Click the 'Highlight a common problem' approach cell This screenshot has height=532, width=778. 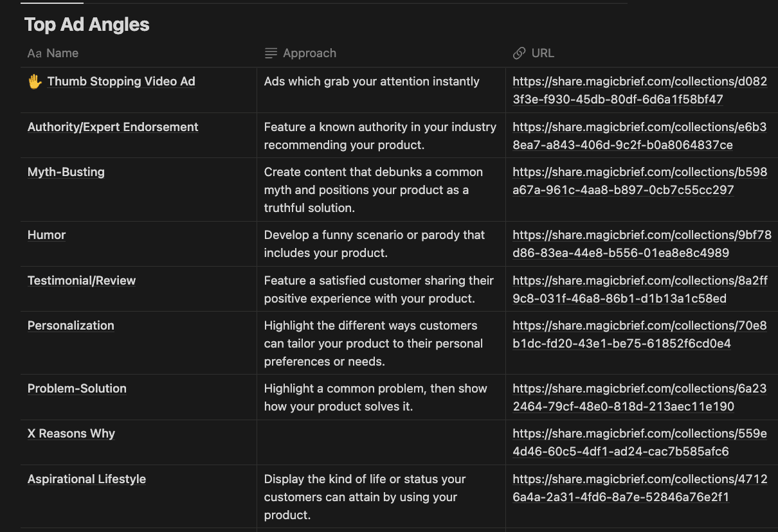pos(381,397)
